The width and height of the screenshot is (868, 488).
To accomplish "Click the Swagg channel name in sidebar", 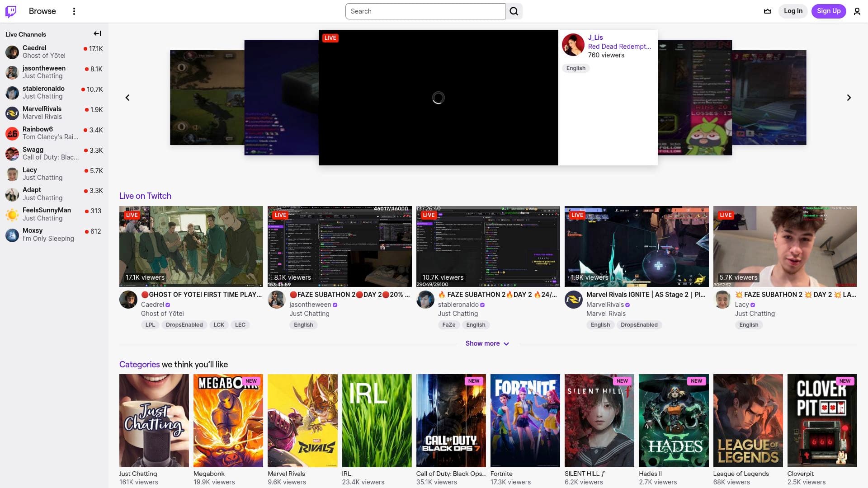I will coord(33,150).
